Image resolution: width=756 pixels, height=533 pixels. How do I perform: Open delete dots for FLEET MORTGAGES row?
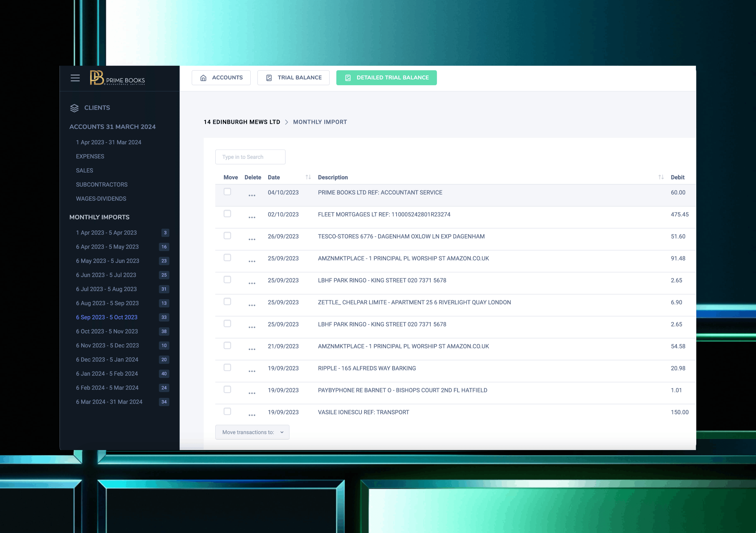(x=252, y=218)
